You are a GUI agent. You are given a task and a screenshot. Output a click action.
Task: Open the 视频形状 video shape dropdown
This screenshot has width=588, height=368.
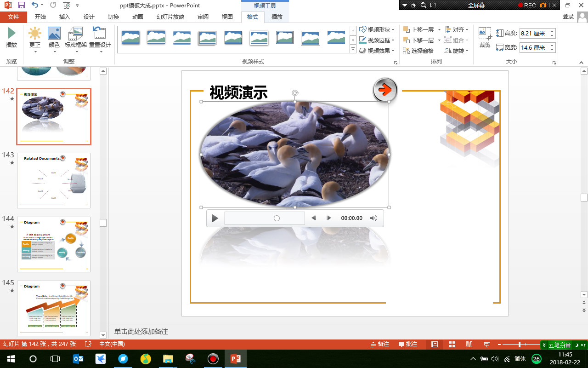377,29
